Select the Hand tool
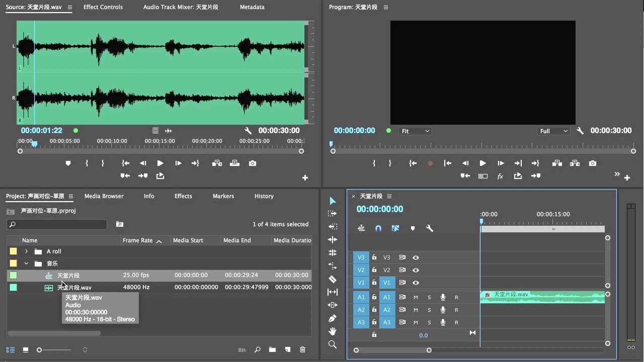The height and width of the screenshot is (362, 644). [x=332, y=331]
